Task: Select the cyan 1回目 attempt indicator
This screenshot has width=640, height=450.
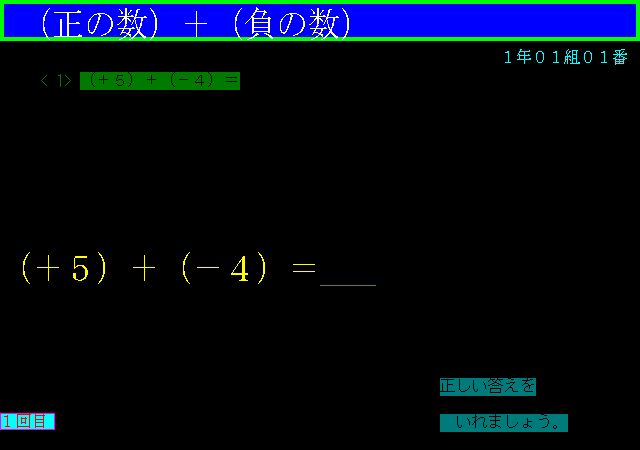Action: [27, 422]
